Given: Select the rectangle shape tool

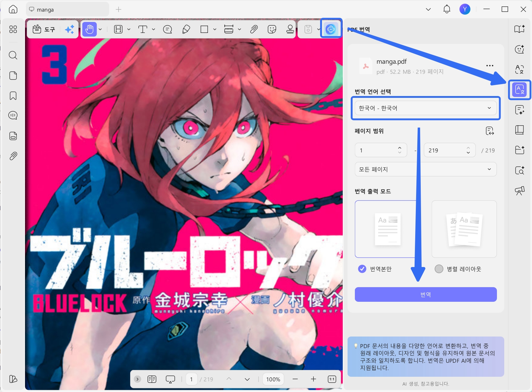Looking at the screenshot, I should [x=204, y=29].
